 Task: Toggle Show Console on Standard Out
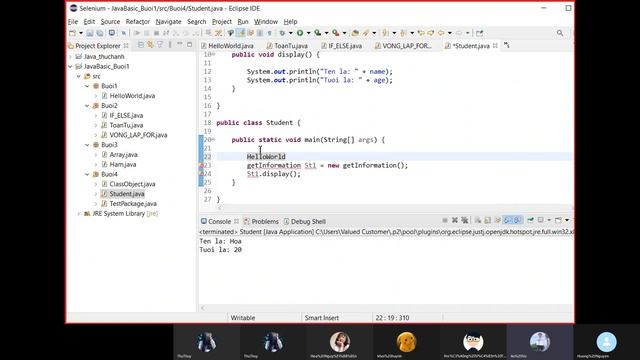[507, 220]
